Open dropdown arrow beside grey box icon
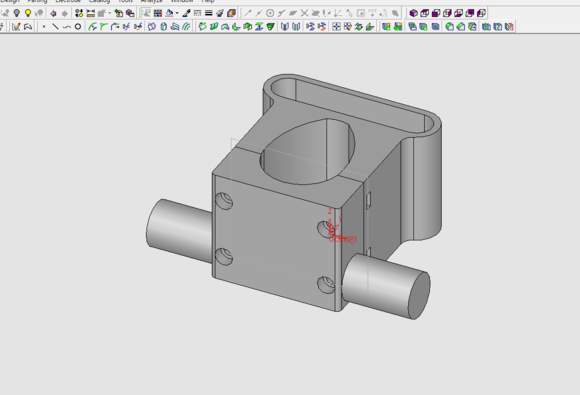This screenshot has height=395, width=580. 110,13
